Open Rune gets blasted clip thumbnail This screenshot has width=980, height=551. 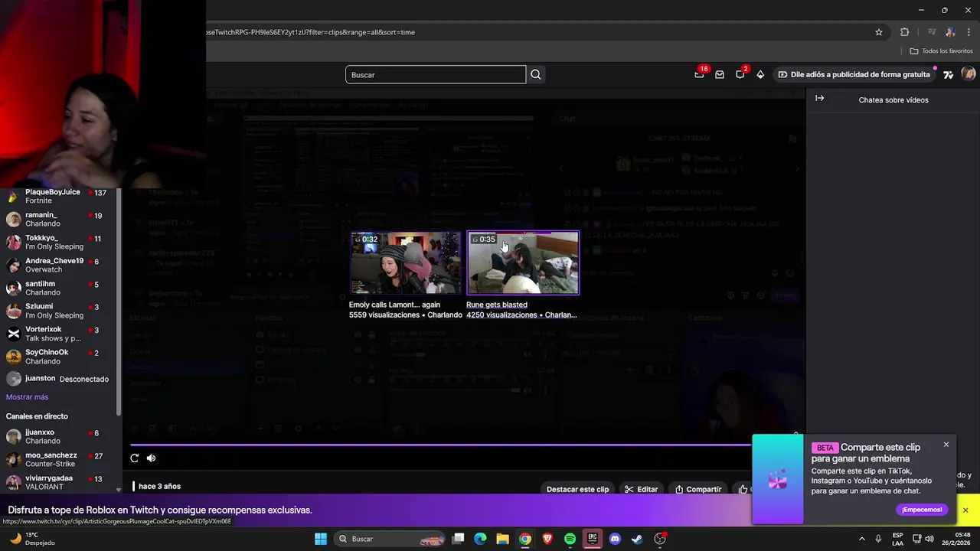(x=523, y=262)
